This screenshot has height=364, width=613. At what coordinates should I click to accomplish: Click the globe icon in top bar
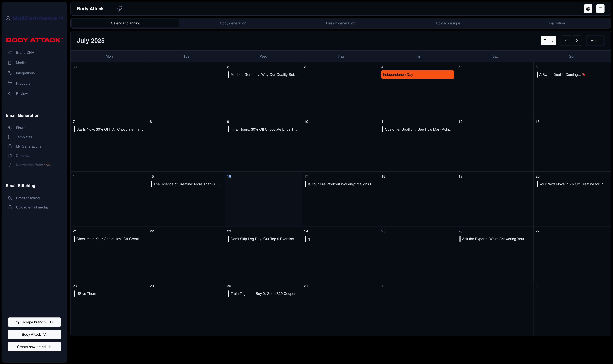[x=588, y=9]
